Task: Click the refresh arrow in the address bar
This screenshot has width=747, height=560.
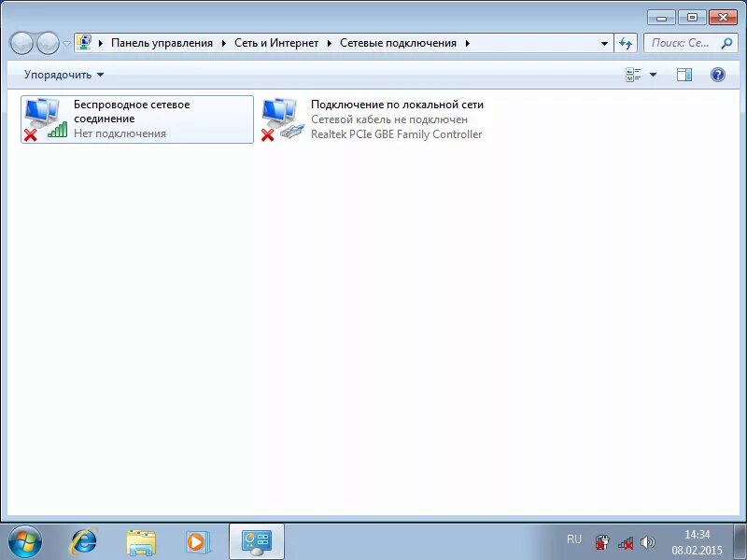Action: coord(626,43)
